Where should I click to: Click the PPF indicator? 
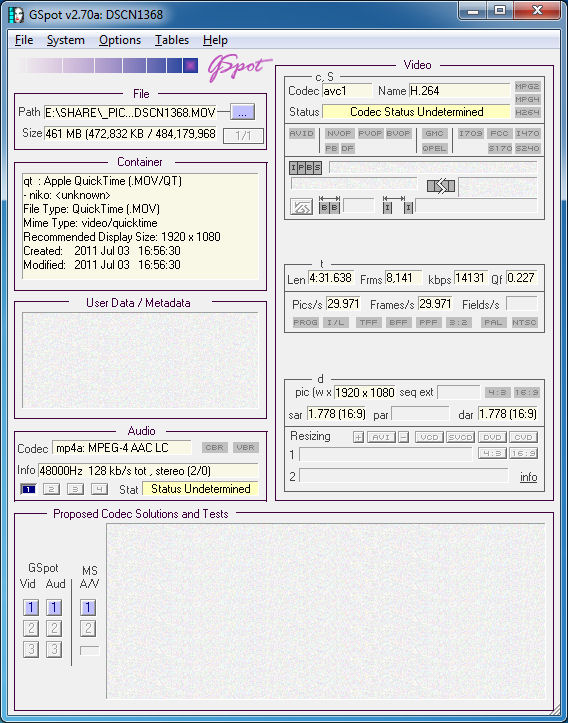[428, 322]
